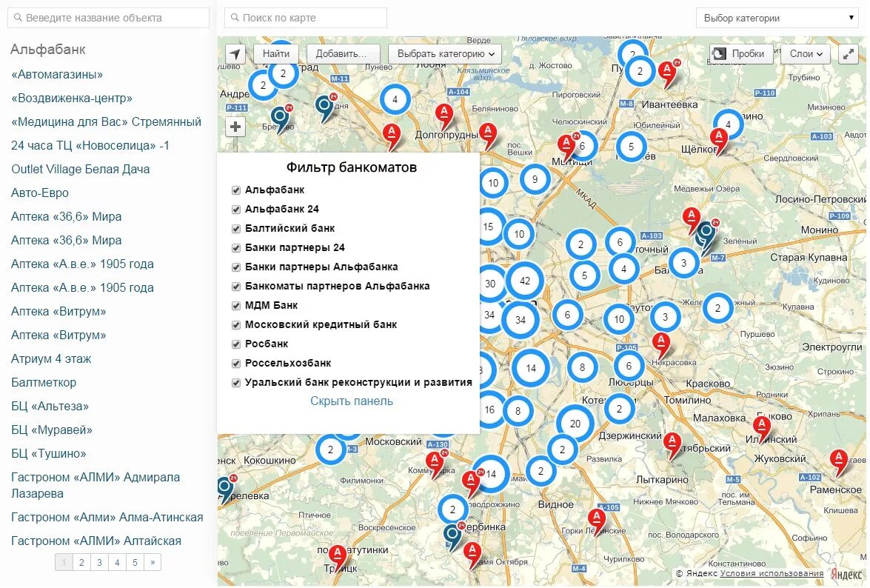The height and width of the screenshot is (588, 870).
Task: Uncheck the Альфабанк 24 filter
Action: click(235, 210)
